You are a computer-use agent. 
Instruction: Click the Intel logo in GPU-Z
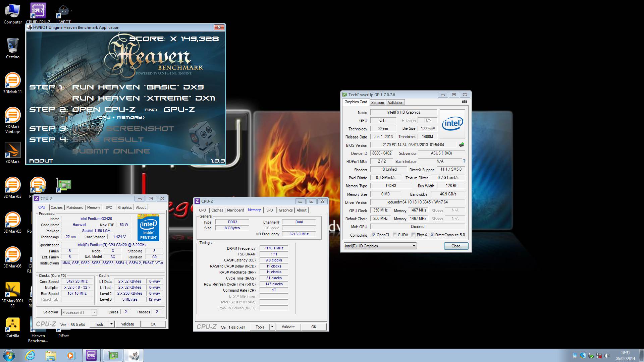[x=452, y=124]
